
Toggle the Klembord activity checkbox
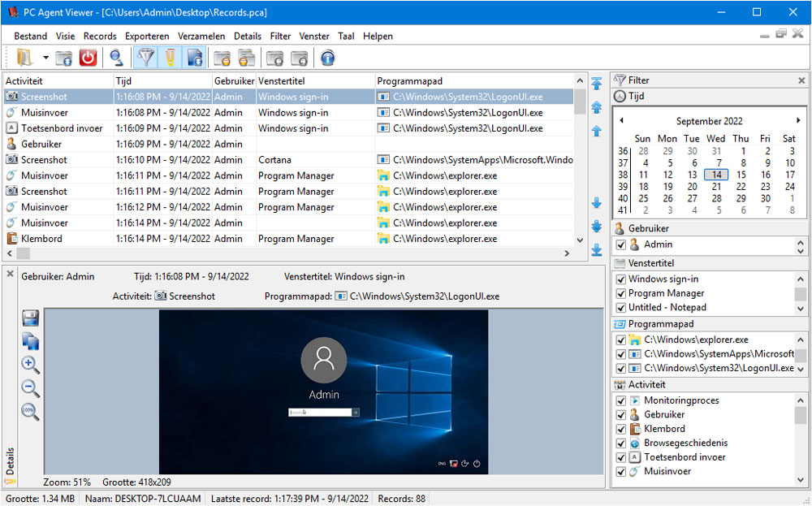621,430
